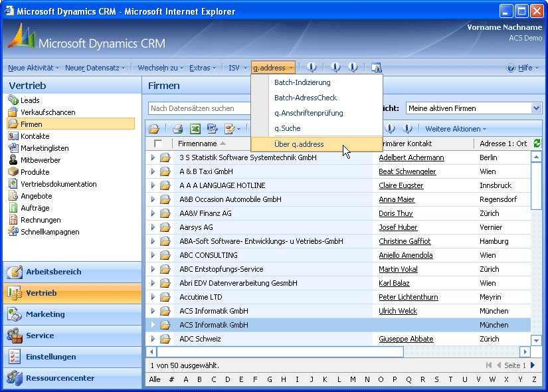Select the AA&V Finanz AG row name

coord(205,213)
